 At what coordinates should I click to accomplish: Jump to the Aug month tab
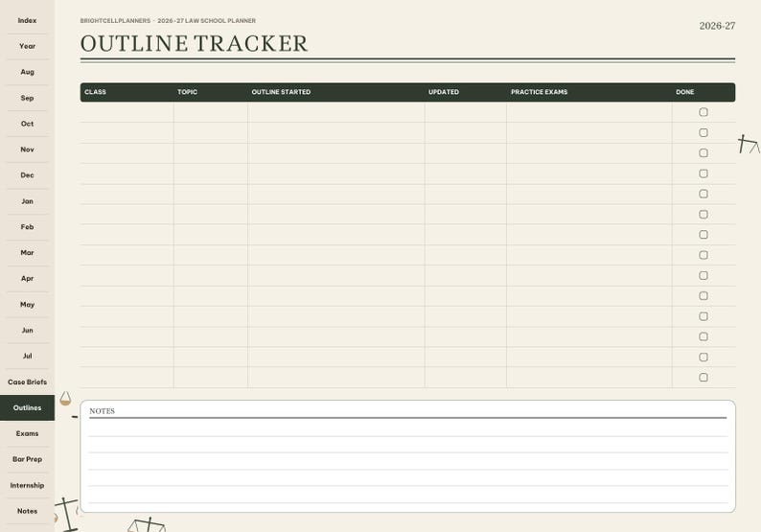(x=27, y=72)
